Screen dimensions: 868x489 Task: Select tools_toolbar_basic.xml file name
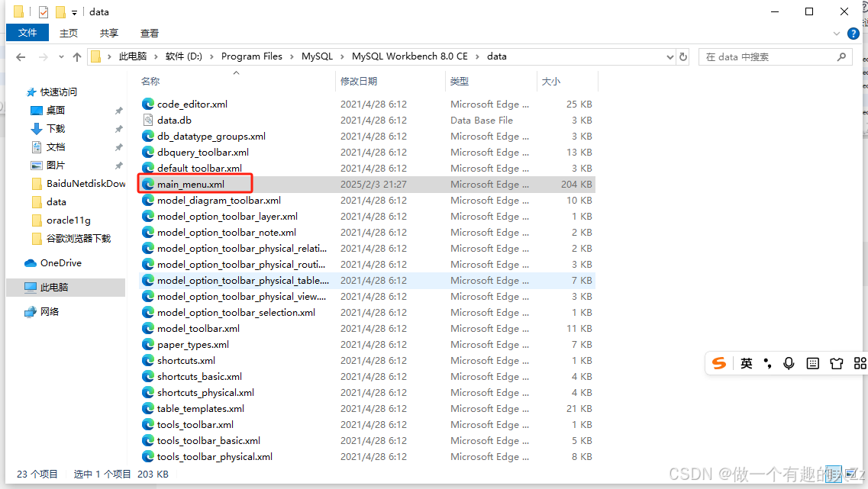coord(208,441)
